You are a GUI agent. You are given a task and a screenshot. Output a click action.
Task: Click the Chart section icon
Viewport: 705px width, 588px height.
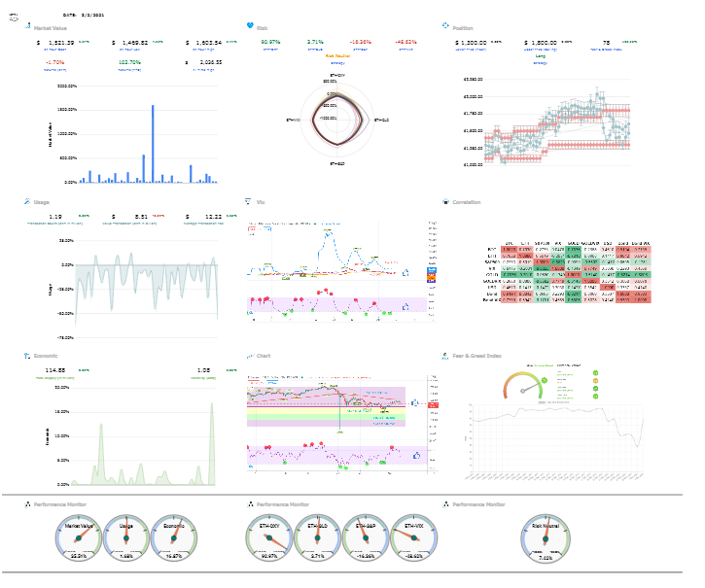251,356
